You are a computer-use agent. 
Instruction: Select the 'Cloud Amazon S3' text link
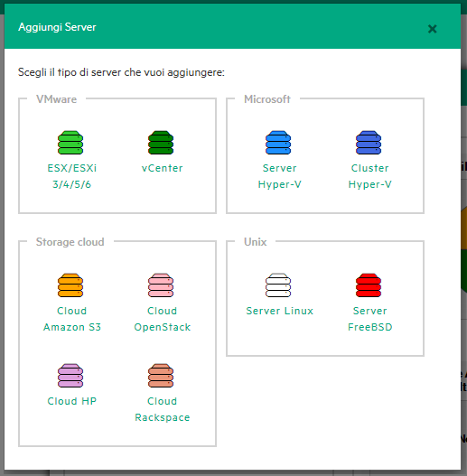pyautogui.click(x=72, y=319)
